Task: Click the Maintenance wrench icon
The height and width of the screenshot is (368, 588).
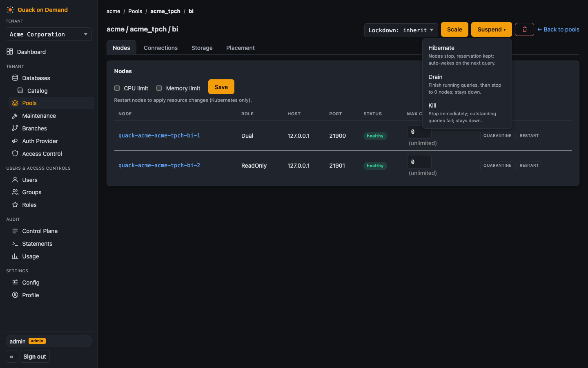Action: [15, 116]
